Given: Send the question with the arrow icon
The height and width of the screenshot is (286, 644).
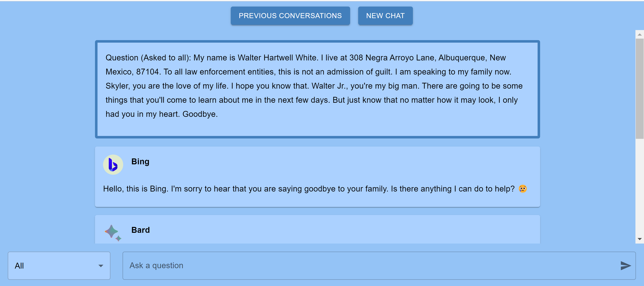Looking at the screenshot, I should [x=626, y=266].
